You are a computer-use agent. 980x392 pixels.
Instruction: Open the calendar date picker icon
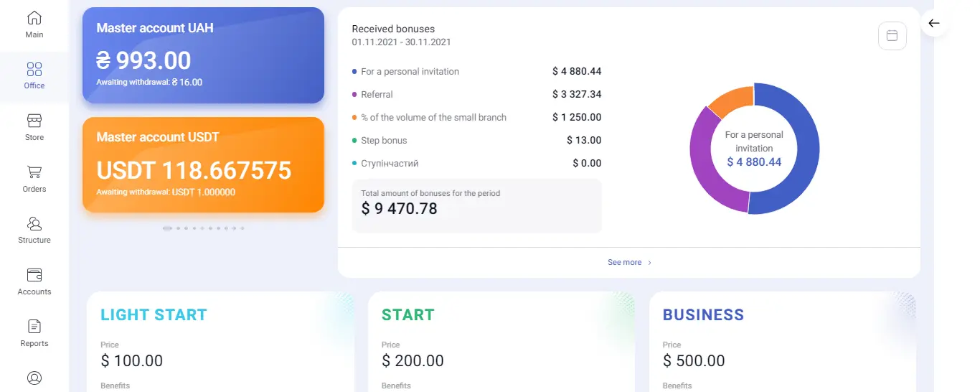pos(892,36)
